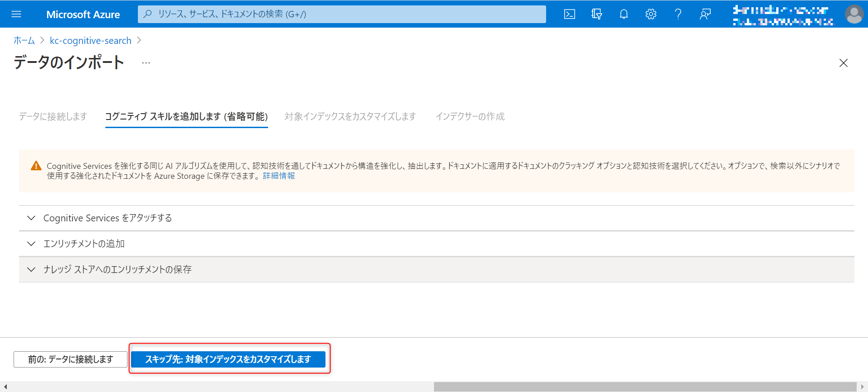Image resolution: width=868 pixels, height=392 pixels.
Task: Click the warning triangle icon
Action: click(x=36, y=166)
